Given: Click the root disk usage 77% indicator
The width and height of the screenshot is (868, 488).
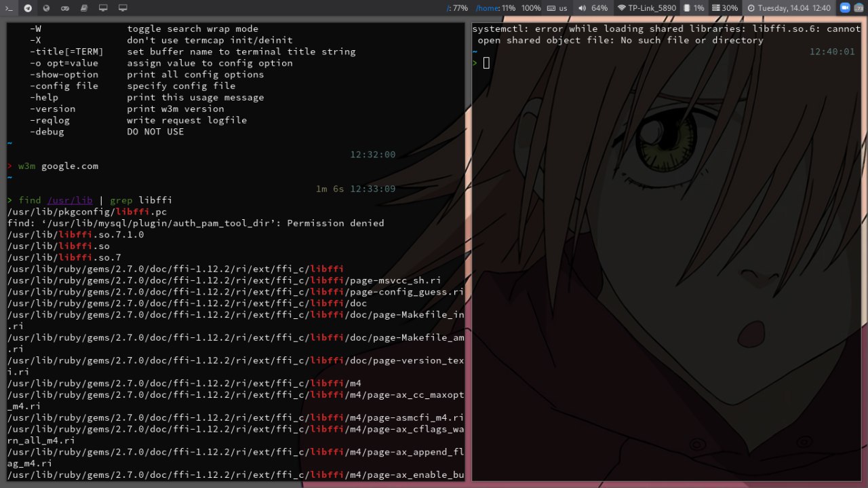Looking at the screenshot, I should tap(458, 8).
